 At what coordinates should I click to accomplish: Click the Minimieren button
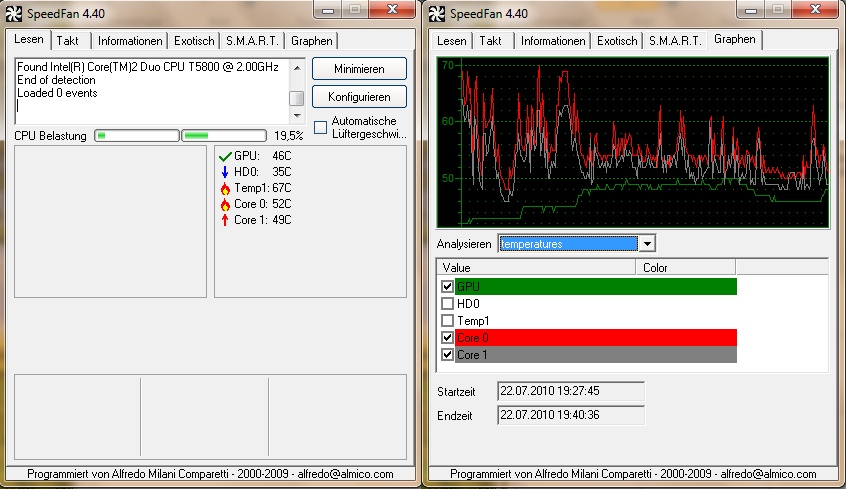[x=359, y=69]
